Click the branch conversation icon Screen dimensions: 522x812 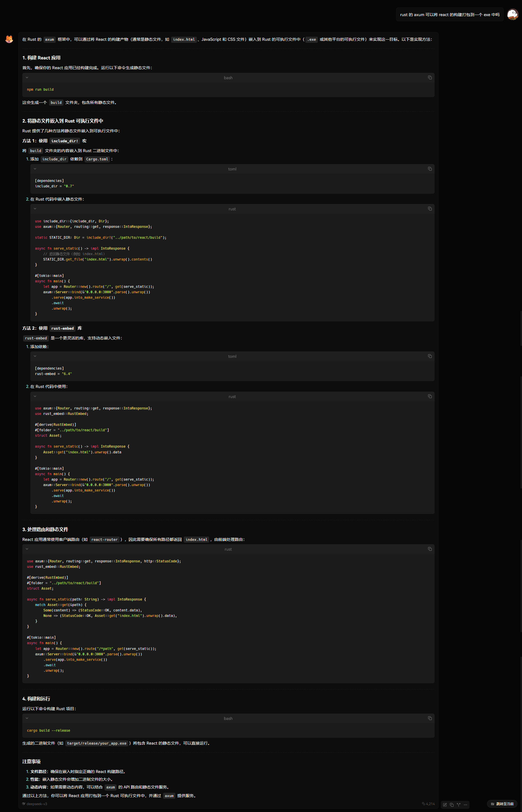pyautogui.click(x=459, y=805)
